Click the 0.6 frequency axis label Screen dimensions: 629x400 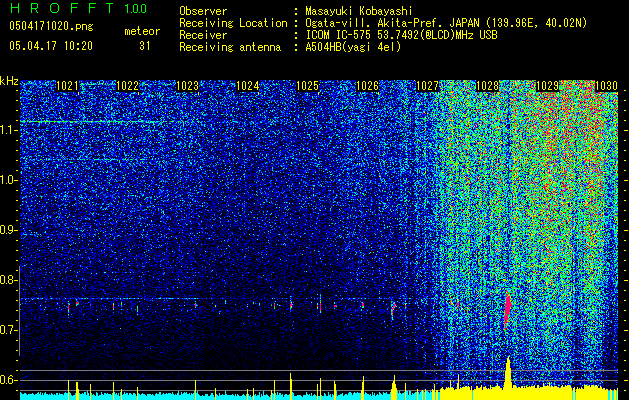pos(8,380)
